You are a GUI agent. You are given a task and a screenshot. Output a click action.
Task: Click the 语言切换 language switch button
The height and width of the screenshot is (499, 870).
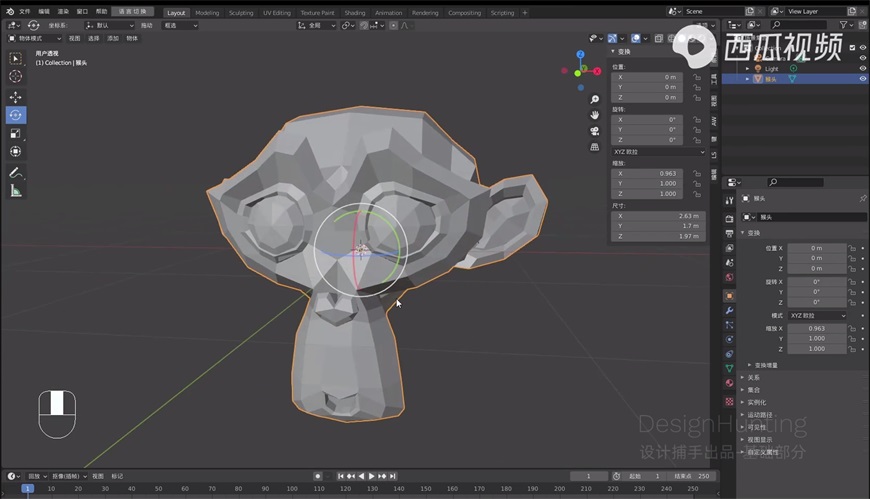point(133,11)
